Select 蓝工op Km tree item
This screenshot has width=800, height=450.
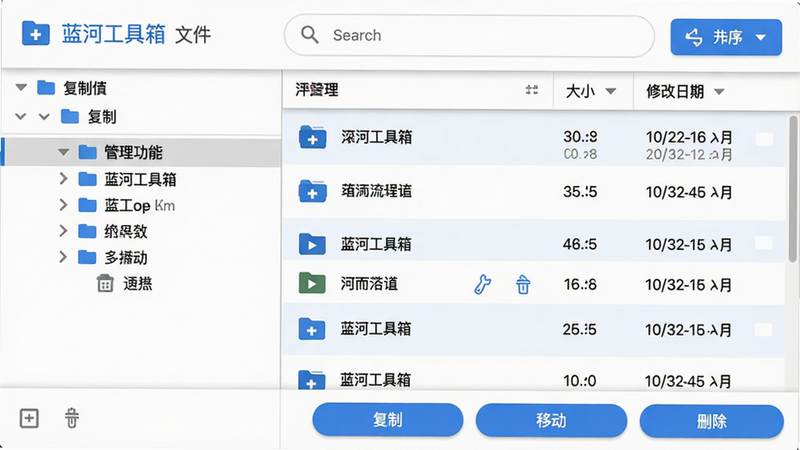(139, 205)
